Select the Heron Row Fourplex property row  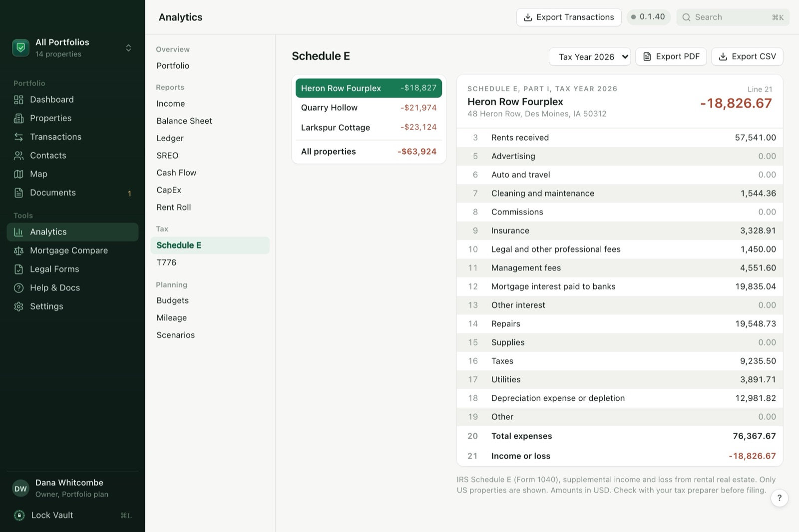coord(369,88)
